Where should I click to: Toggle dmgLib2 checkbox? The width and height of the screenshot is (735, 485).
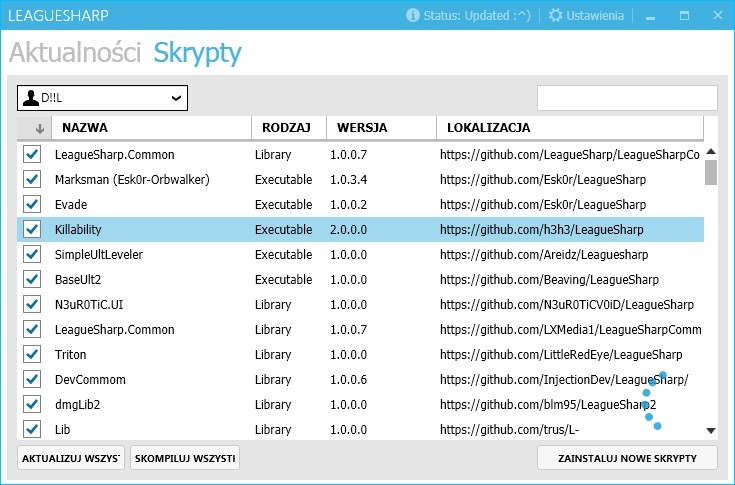32,404
